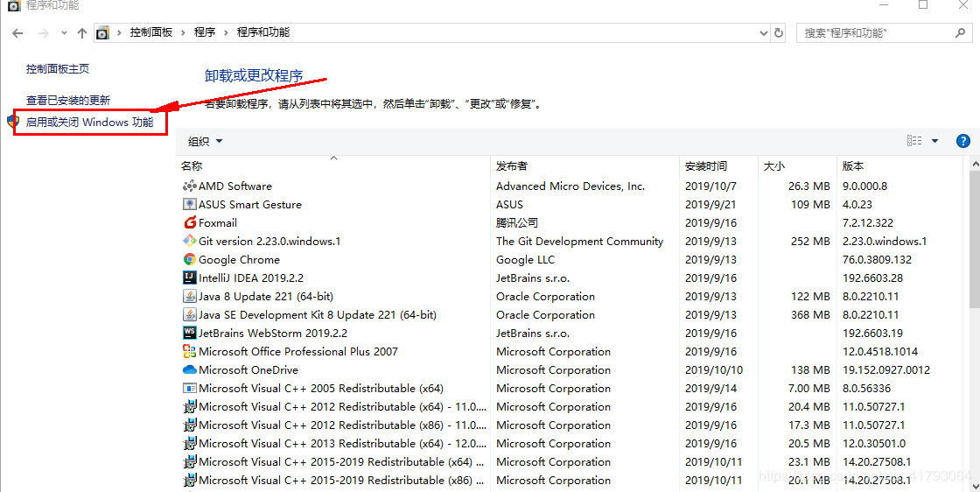Screen dimensions: 980x492
Task: Select the Advanced Micro Devices, Inc. publisher cell
Action: [x=570, y=186]
